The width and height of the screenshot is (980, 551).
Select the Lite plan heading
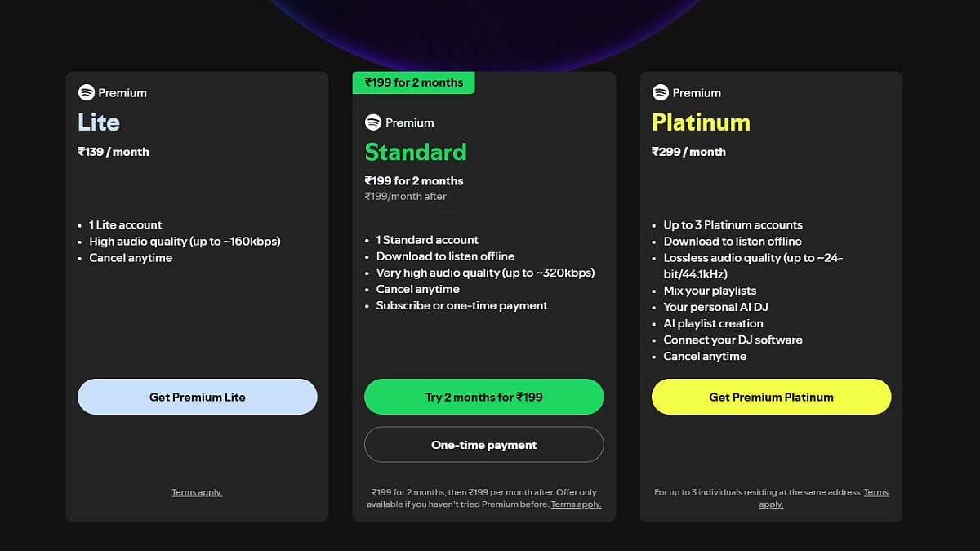99,122
